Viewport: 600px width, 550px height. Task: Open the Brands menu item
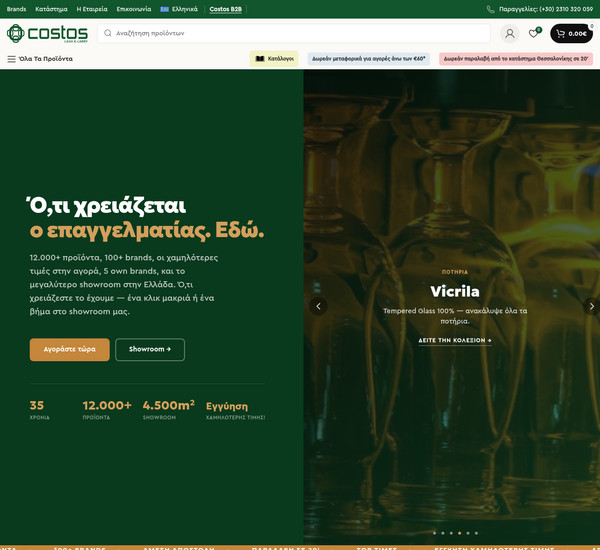pyautogui.click(x=16, y=9)
